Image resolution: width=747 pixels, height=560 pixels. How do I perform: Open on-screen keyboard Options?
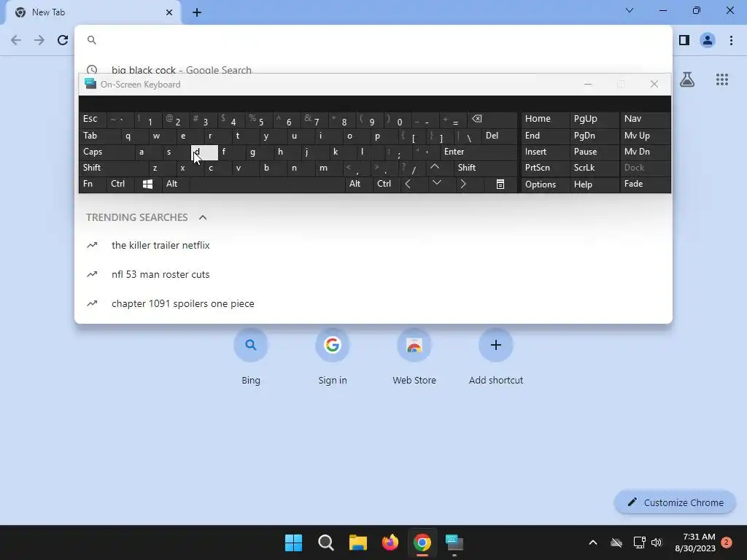(546, 184)
